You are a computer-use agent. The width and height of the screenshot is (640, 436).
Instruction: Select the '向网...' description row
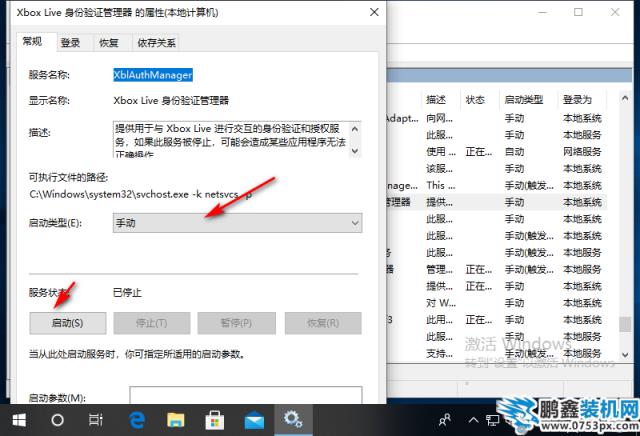pyautogui.click(x=439, y=118)
